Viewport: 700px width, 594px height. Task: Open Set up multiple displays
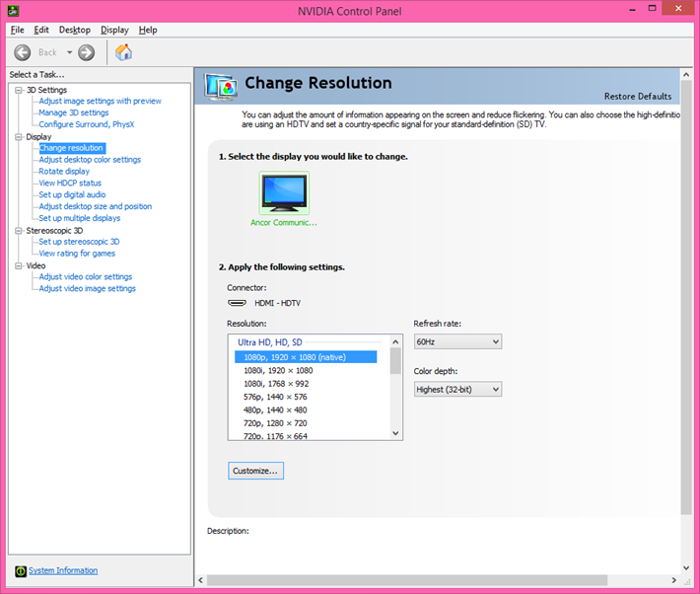tap(80, 218)
